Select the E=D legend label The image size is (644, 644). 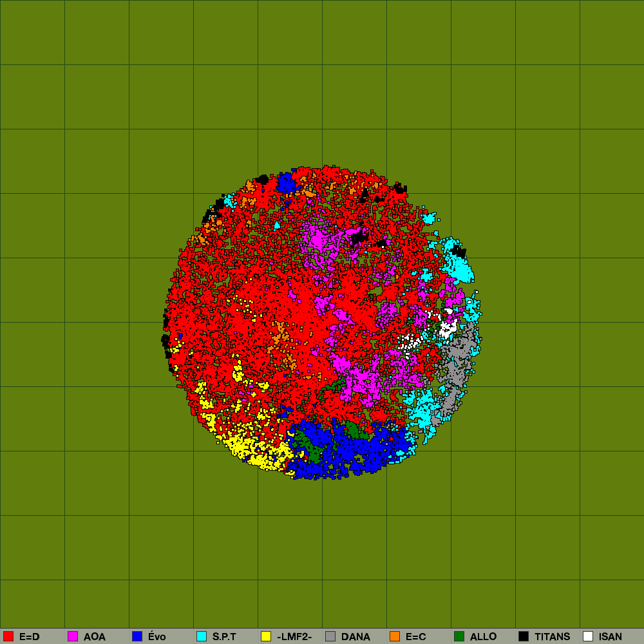click(x=30, y=637)
